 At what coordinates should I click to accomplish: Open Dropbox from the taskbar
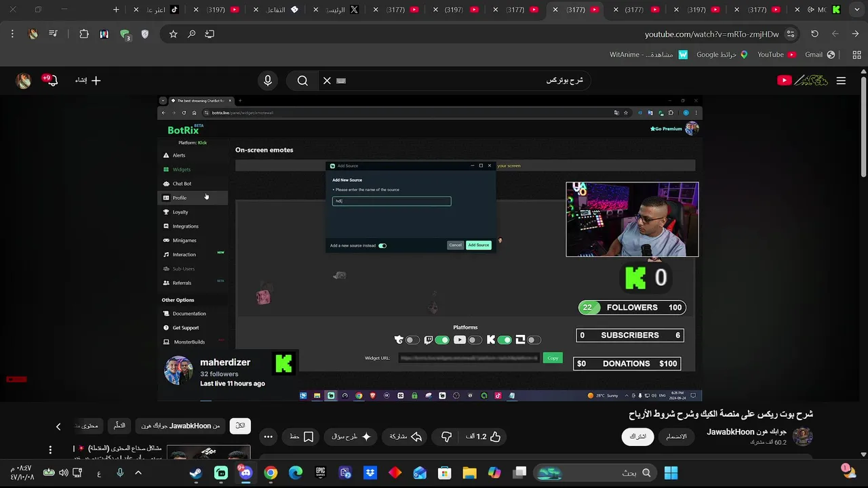click(x=370, y=473)
